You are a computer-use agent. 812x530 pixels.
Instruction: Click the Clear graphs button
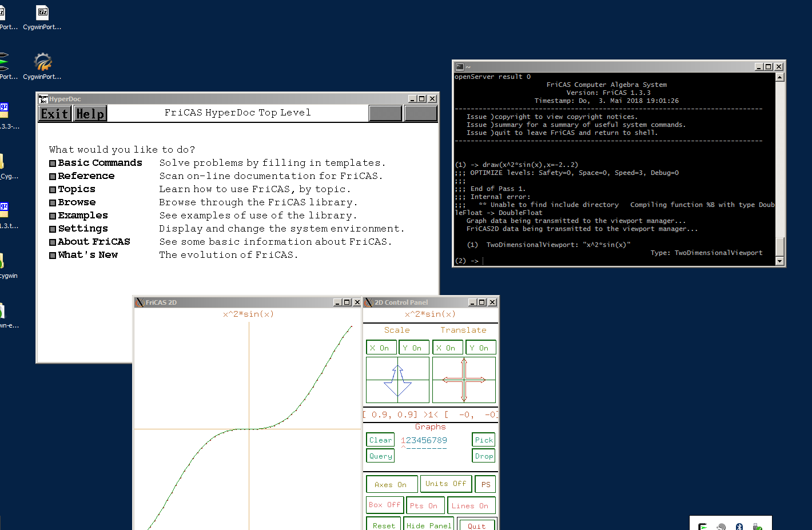coord(380,440)
